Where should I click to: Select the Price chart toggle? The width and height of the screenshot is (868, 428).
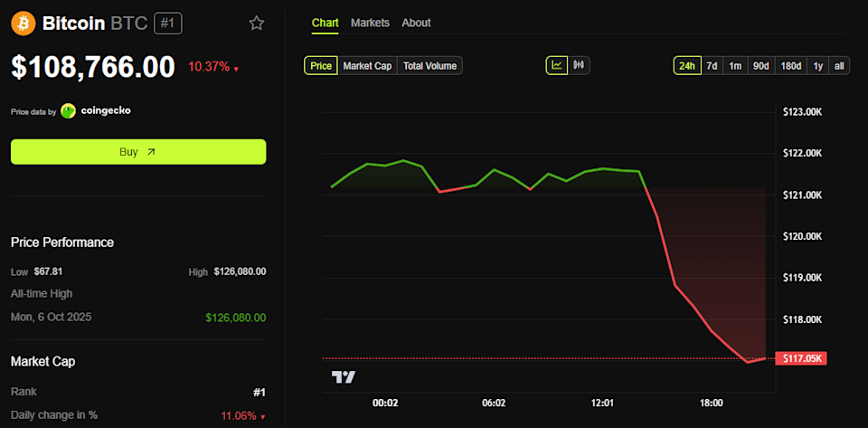[321, 65]
